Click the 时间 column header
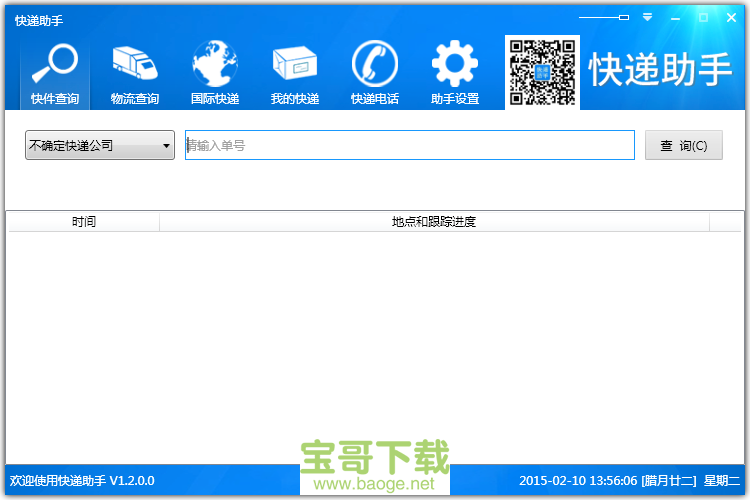The height and width of the screenshot is (500, 750). point(84,222)
